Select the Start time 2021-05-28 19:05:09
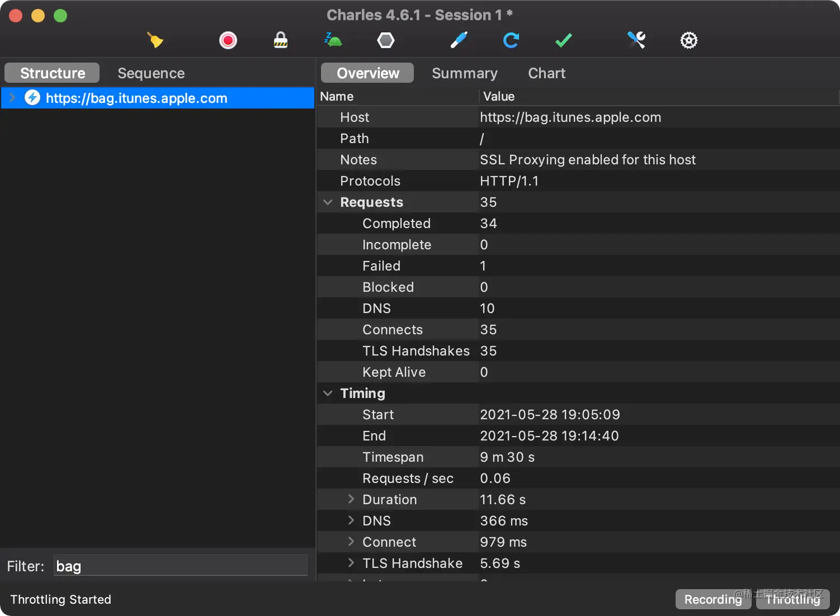This screenshot has height=616, width=840. pyautogui.click(x=550, y=415)
